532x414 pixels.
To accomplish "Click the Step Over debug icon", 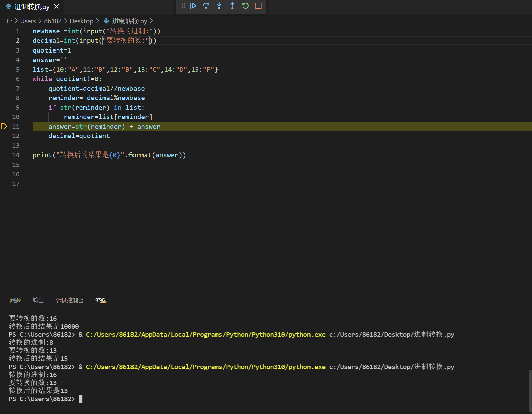I will 206,6.
